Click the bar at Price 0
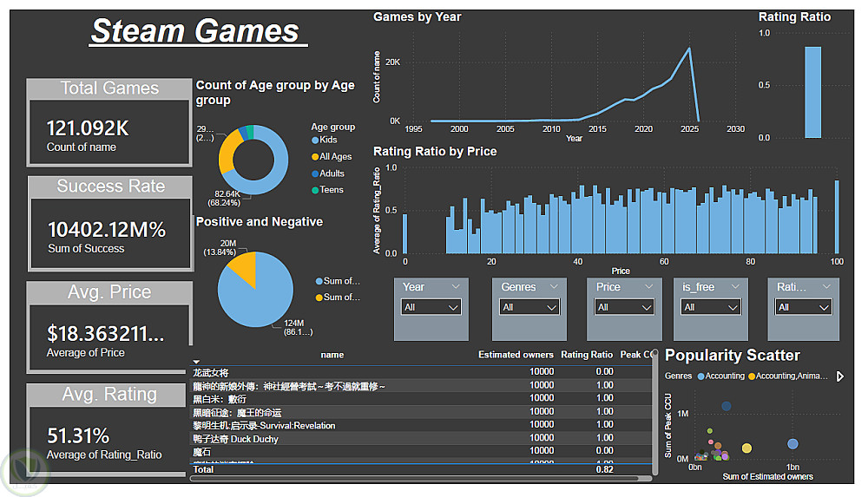868x497 pixels. coord(404,233)
